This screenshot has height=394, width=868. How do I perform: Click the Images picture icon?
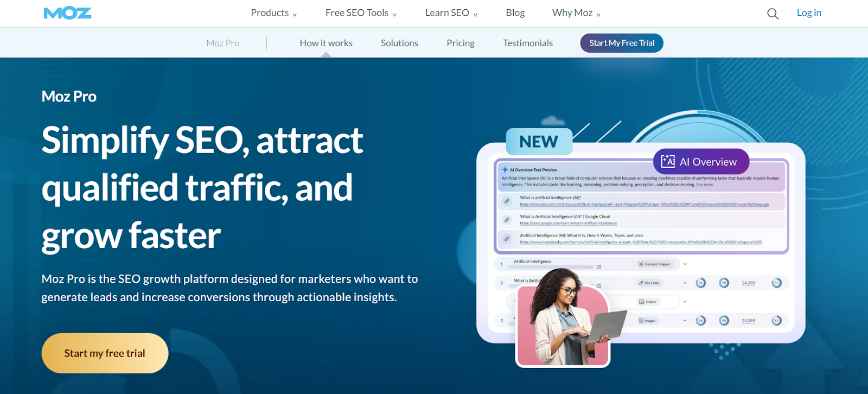click(641, 321)
